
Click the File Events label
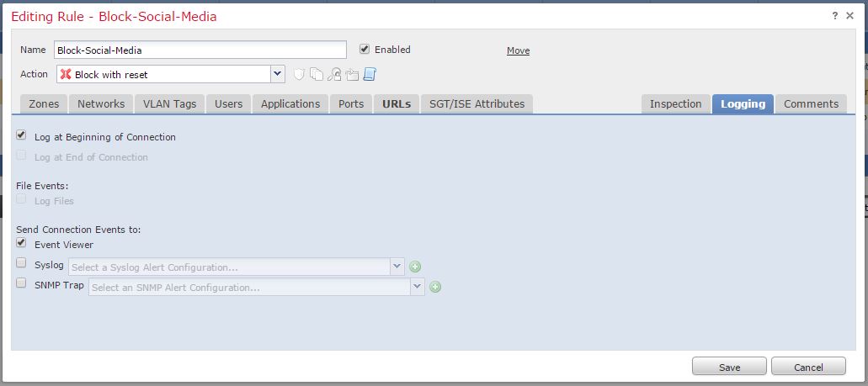click(42, 186)
